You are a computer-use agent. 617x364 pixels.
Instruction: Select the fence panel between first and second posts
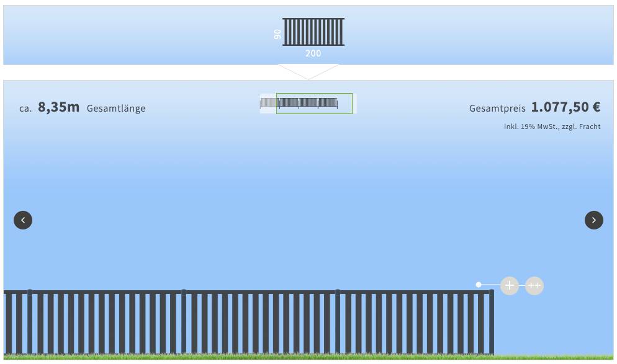click(x=107, y=322)
